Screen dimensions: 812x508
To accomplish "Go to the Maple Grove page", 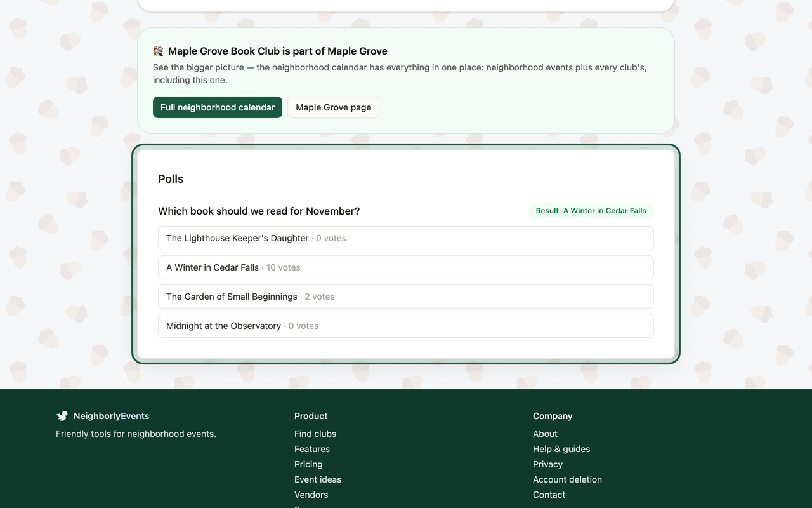I will pyautogui.click(x=334, y=107).
